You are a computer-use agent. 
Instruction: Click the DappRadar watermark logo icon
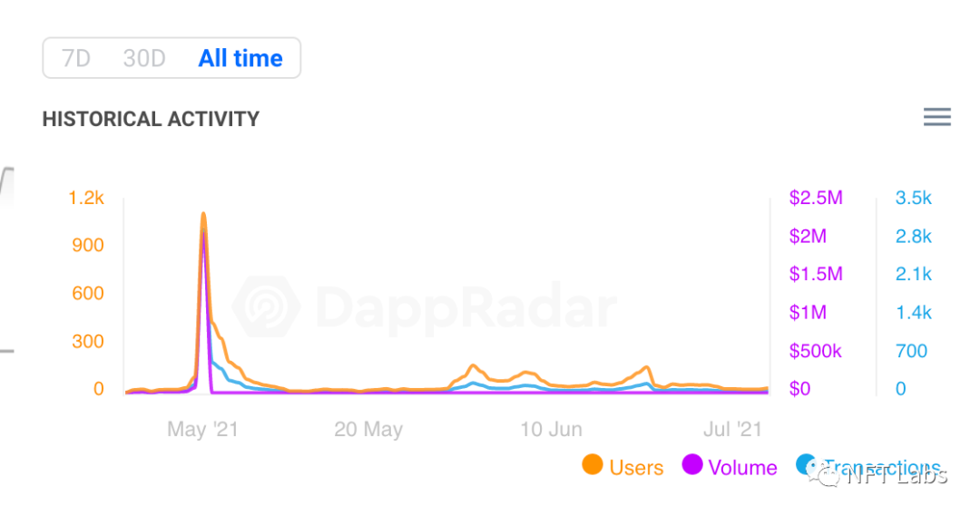click(x=266, y=306)
